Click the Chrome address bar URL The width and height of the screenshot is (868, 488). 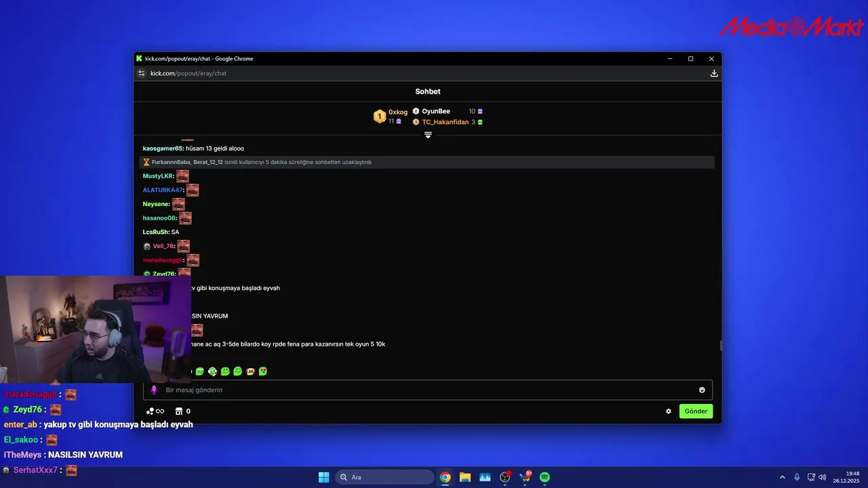click(189, 73)
